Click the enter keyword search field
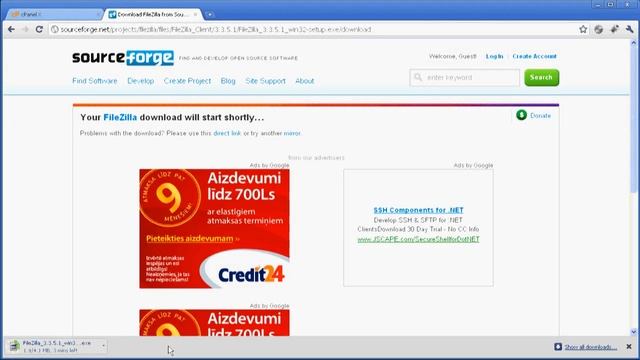The image size is (640, 360). pos(464,77)
